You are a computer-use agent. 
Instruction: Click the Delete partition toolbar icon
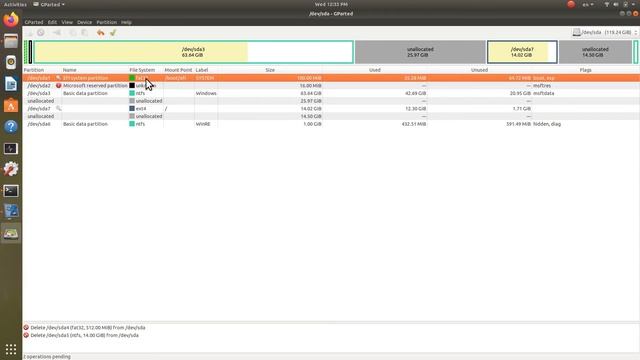pos(41,33)
